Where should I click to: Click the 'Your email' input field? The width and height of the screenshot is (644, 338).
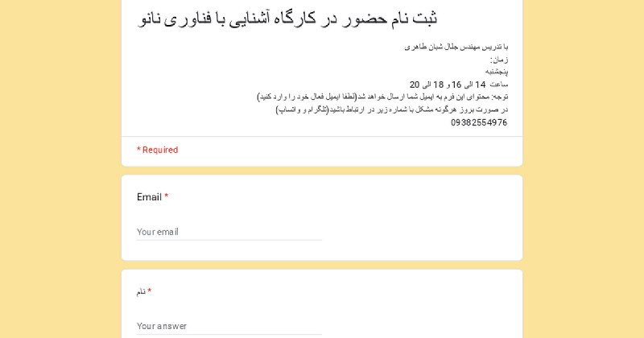pyautogui.click(x=229, y=232)
